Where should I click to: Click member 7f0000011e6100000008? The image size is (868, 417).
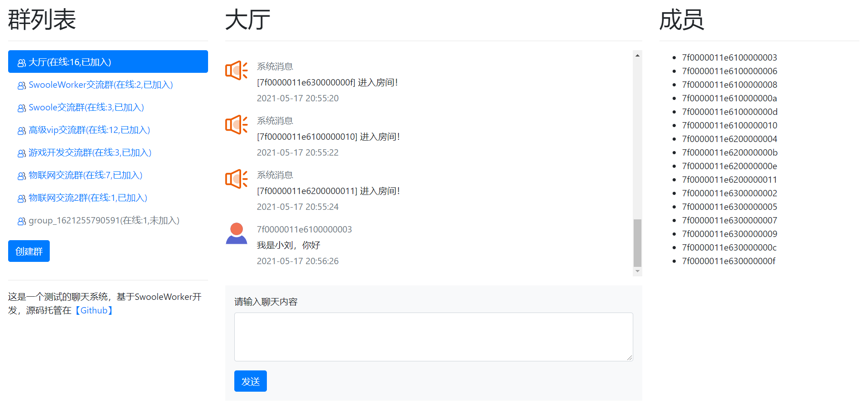730,85
